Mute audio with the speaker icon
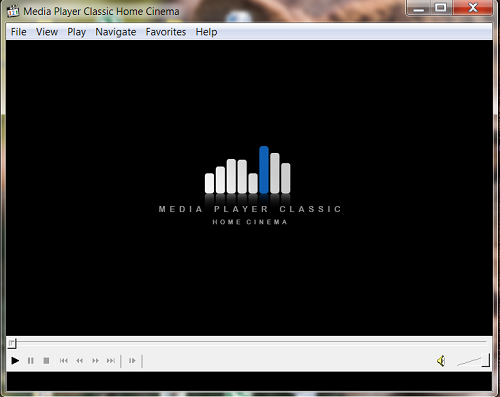The height and width of the screenshot is (397, 500). pos(441,361)
